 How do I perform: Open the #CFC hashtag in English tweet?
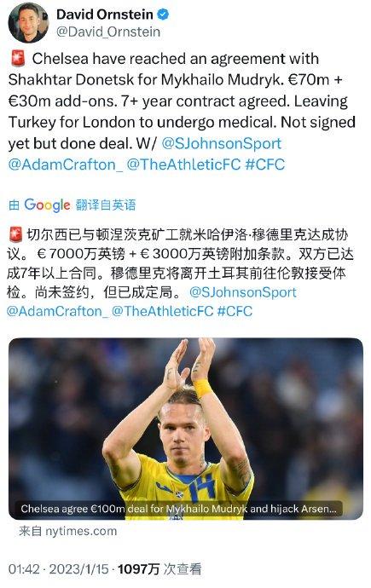click(265, 164)
